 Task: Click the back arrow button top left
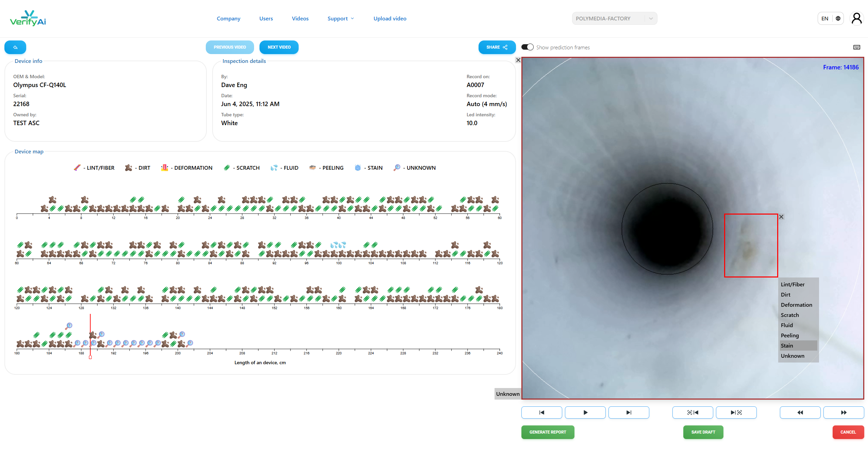(15, 47)
